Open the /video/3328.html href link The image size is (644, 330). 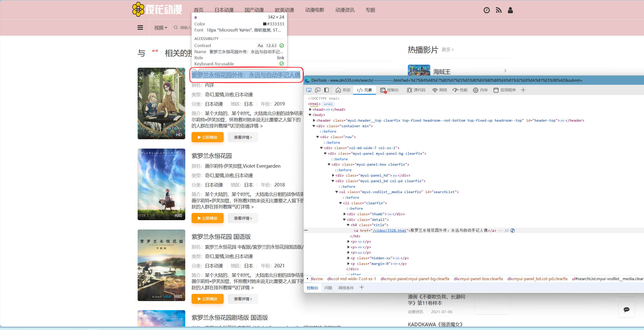click(x=389, y=231)
